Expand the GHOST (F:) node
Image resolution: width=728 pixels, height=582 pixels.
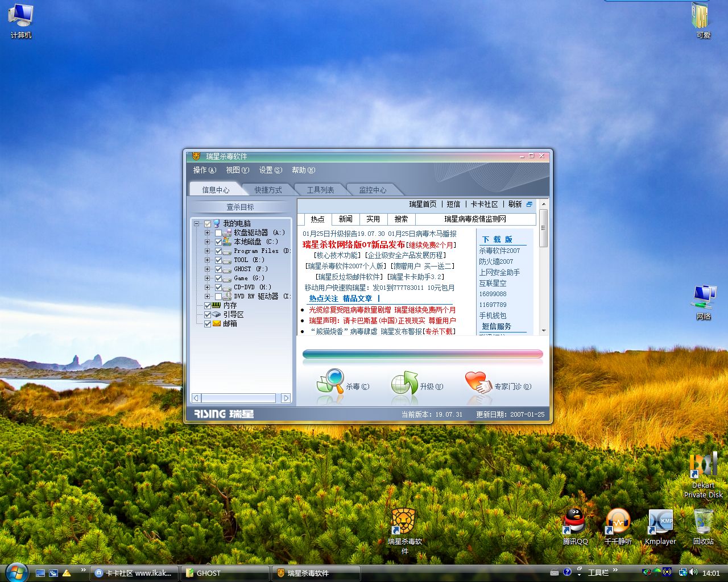pos(208,269)
